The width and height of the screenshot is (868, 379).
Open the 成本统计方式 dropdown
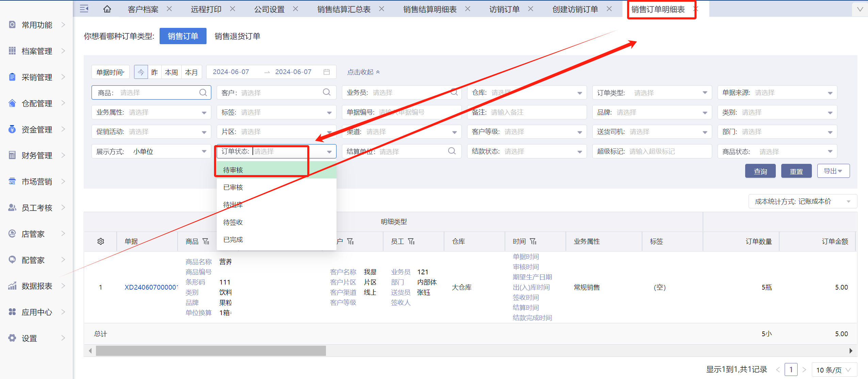point(803,201)
